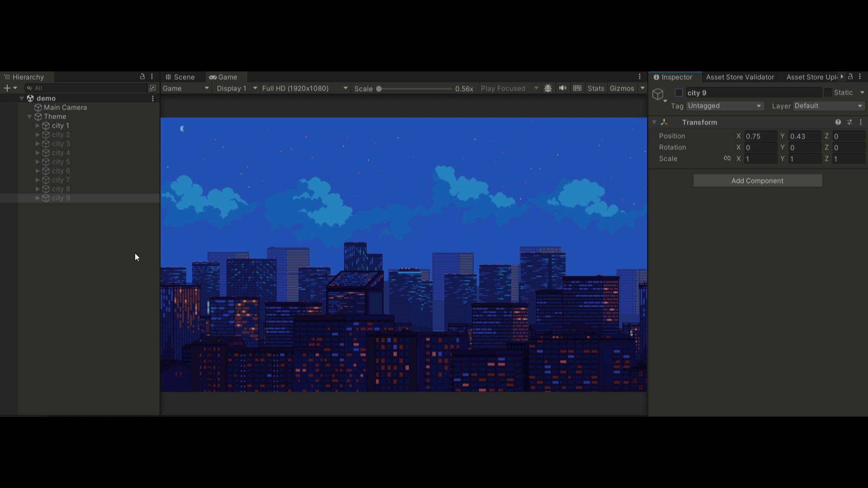868x488 pixels.
Task: Click the Transform component icon
Action: [664, 122]
